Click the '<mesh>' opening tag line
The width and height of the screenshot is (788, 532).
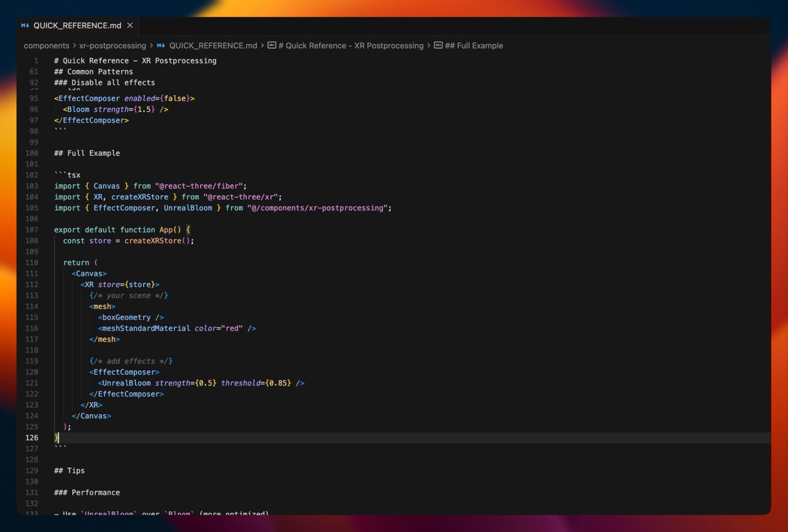tap(102, 306)
